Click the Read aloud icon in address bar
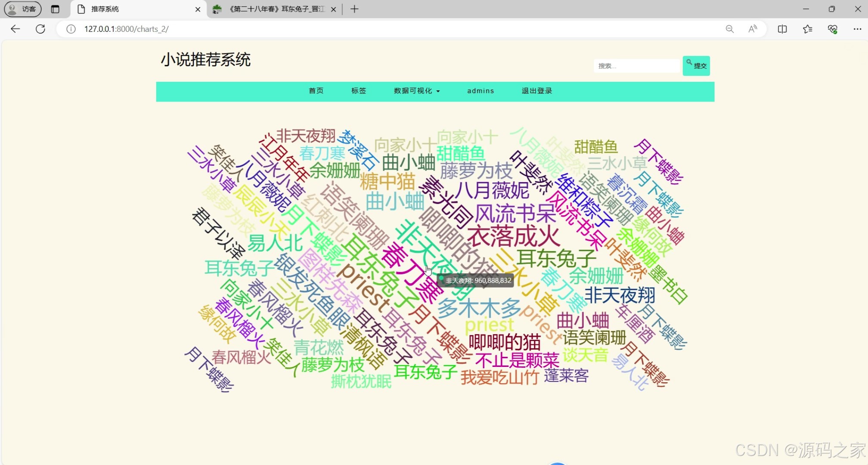Viewport: 868px width, 465px height. click(753, 29)
